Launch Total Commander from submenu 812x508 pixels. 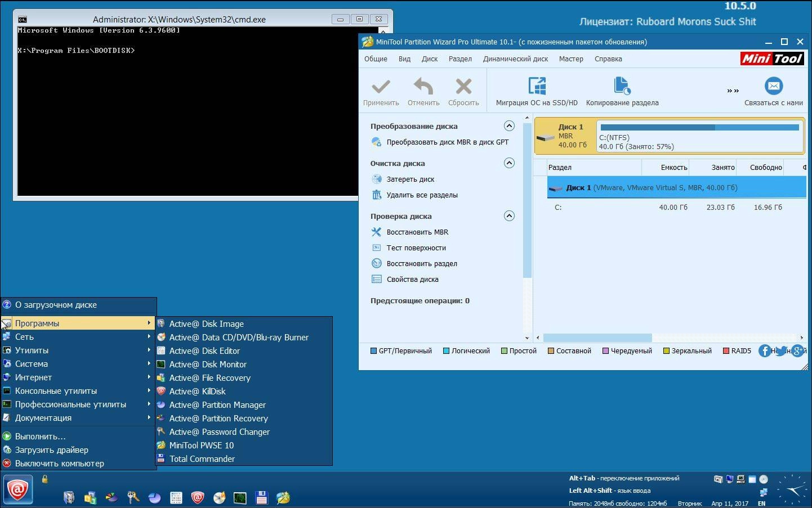point(244,458)
